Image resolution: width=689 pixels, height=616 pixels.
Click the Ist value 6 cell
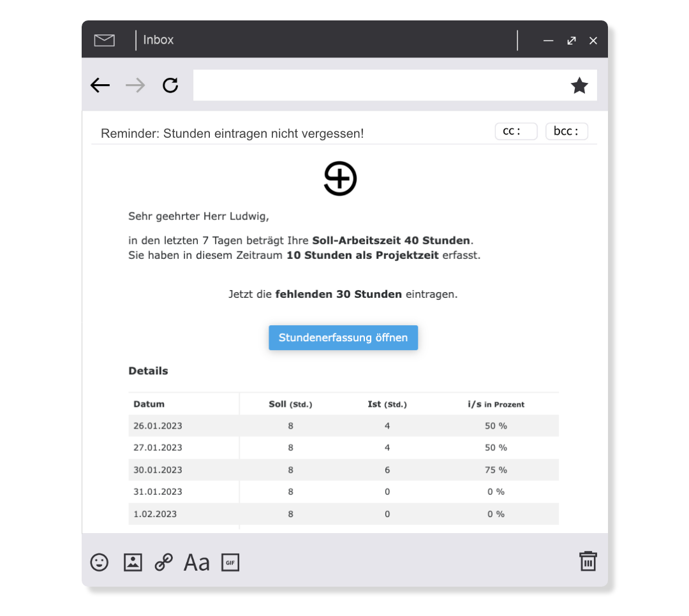tap(387, 470)
